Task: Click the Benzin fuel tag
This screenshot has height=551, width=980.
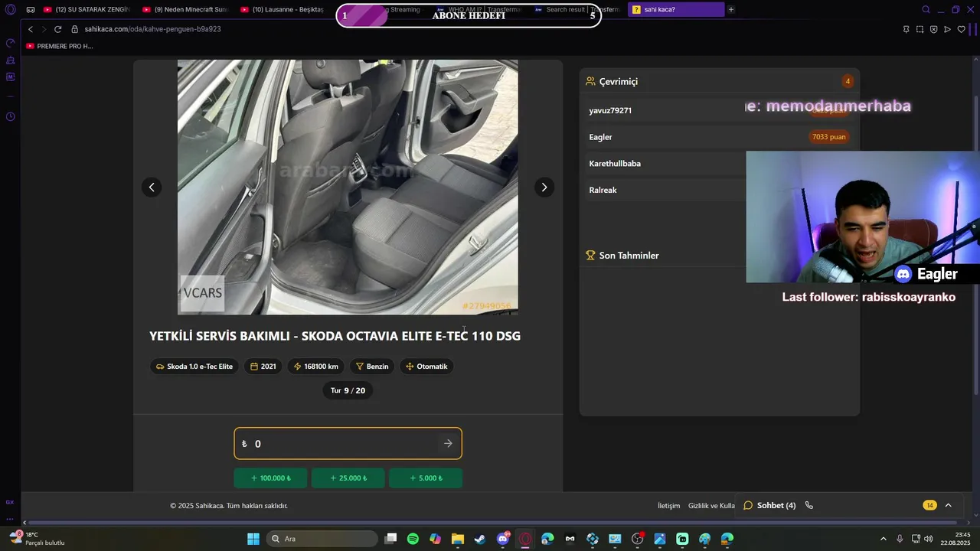Action: [x=372, y=367]
